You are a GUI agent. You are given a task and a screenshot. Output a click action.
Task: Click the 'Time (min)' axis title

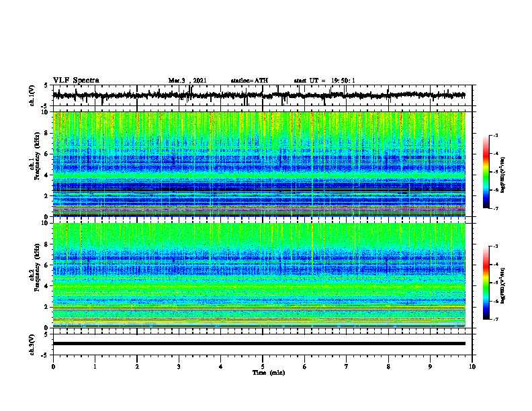click(269, 373)
